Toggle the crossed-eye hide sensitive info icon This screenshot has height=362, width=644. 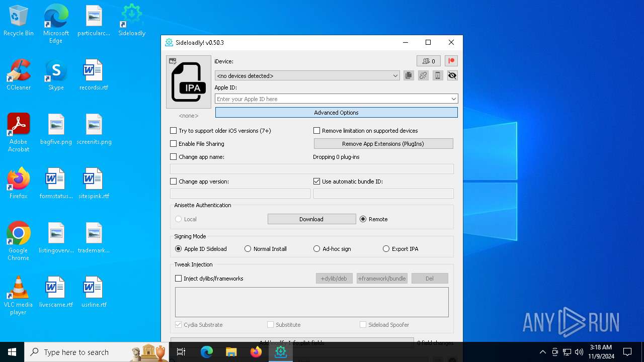(452, 75)
